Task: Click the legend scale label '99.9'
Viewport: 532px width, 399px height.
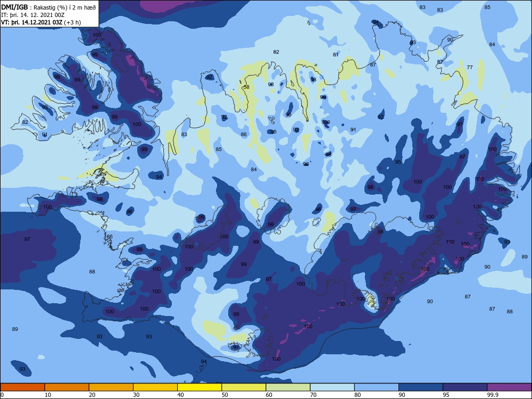Action: point(493,395)
